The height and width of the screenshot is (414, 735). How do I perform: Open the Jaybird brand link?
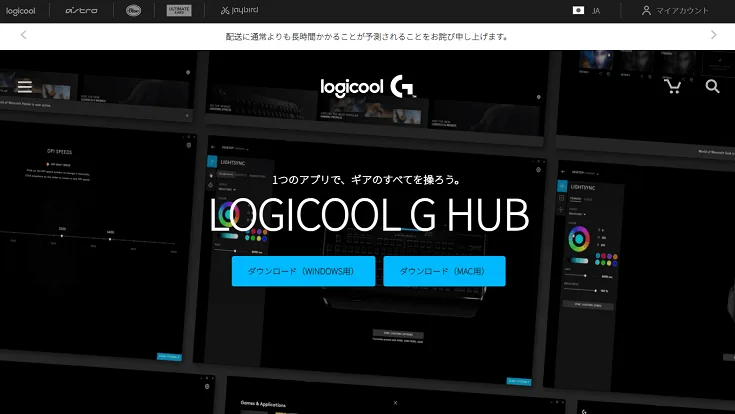[240, 10]
